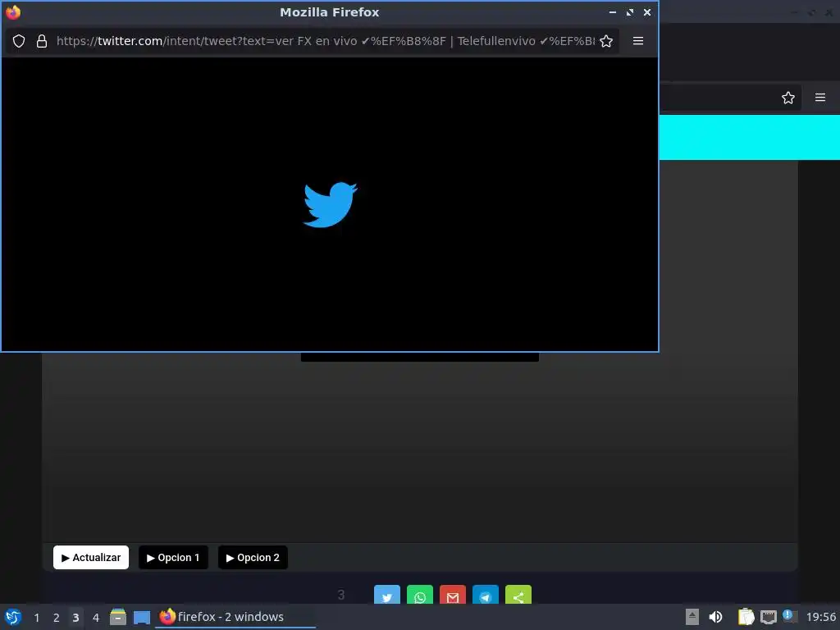The width and height of the screenshot is (840, 630).
Task: Open the volume control speaker icon
Action: (x=715, y=617)
